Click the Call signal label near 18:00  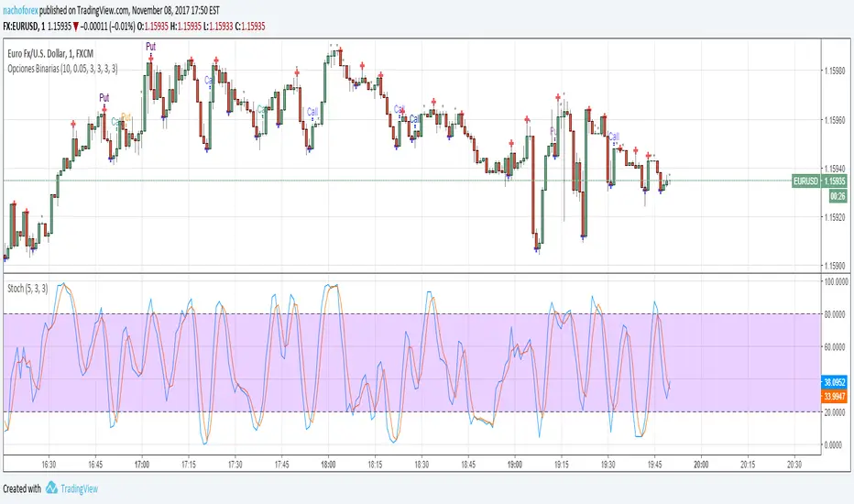(x=312, y=112)
